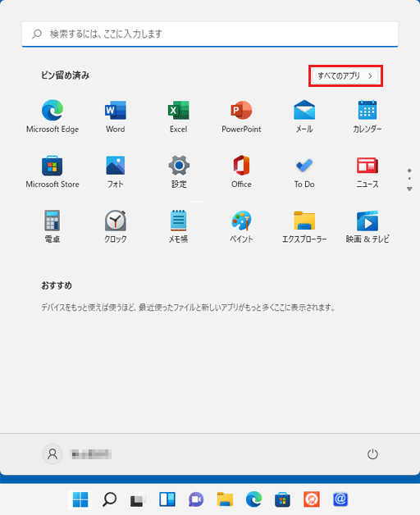Viewport: 420px width, 515px height.
Task: Open the user account profile button
Action: click(x=77, y=454)
